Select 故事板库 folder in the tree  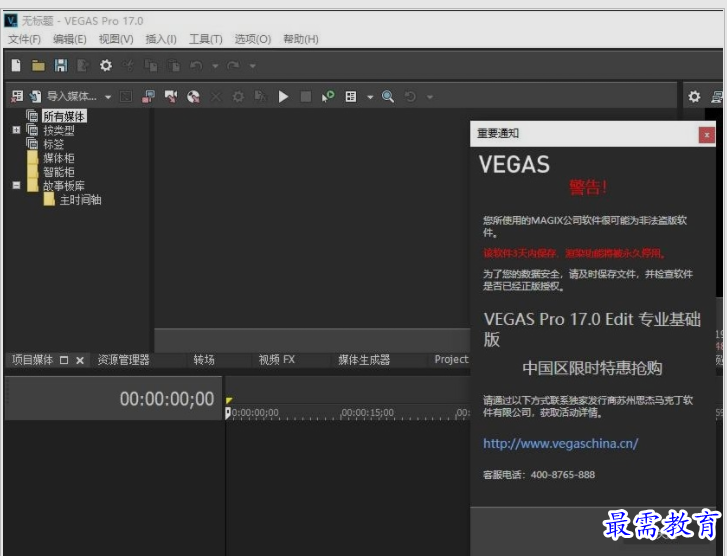[x=64, y=186]
